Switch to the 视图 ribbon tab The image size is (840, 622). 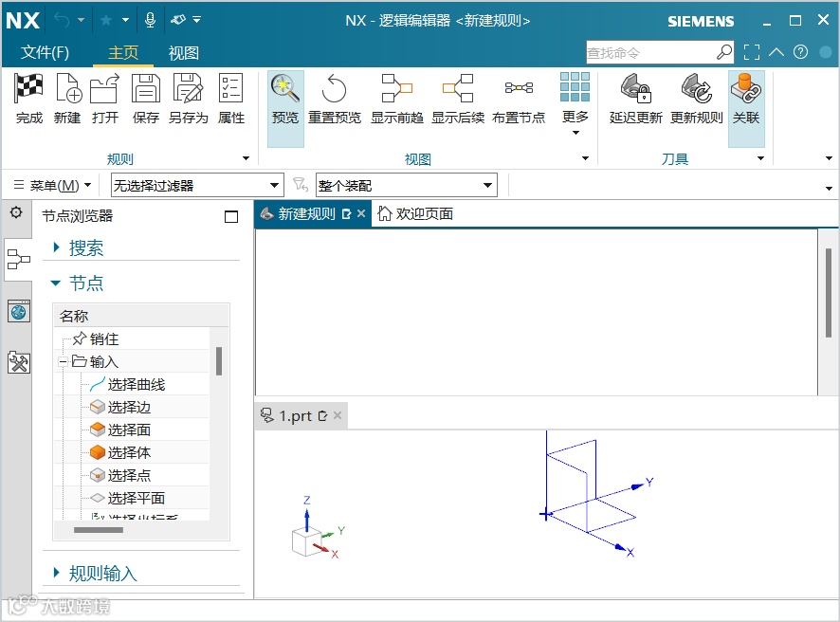click(183, 52)
